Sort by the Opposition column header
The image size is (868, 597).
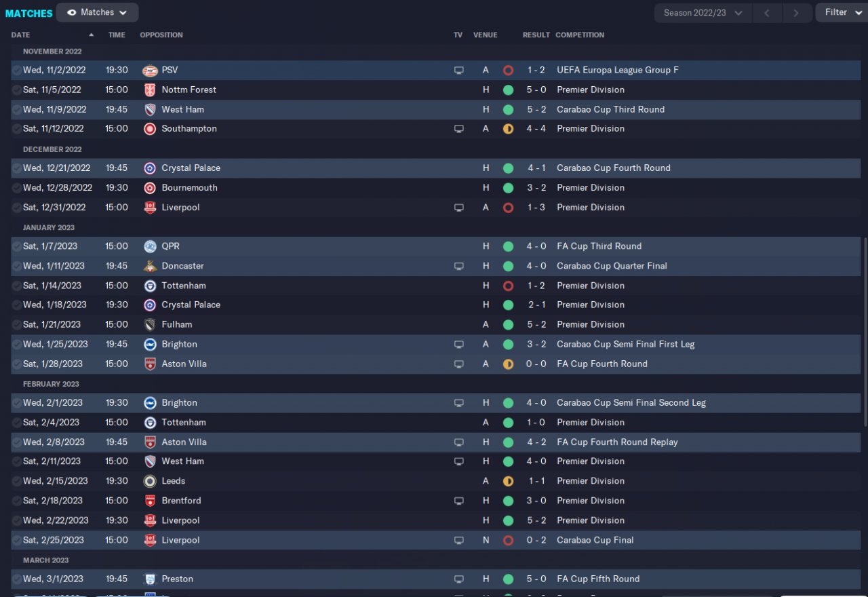click(x=161, y=35)
